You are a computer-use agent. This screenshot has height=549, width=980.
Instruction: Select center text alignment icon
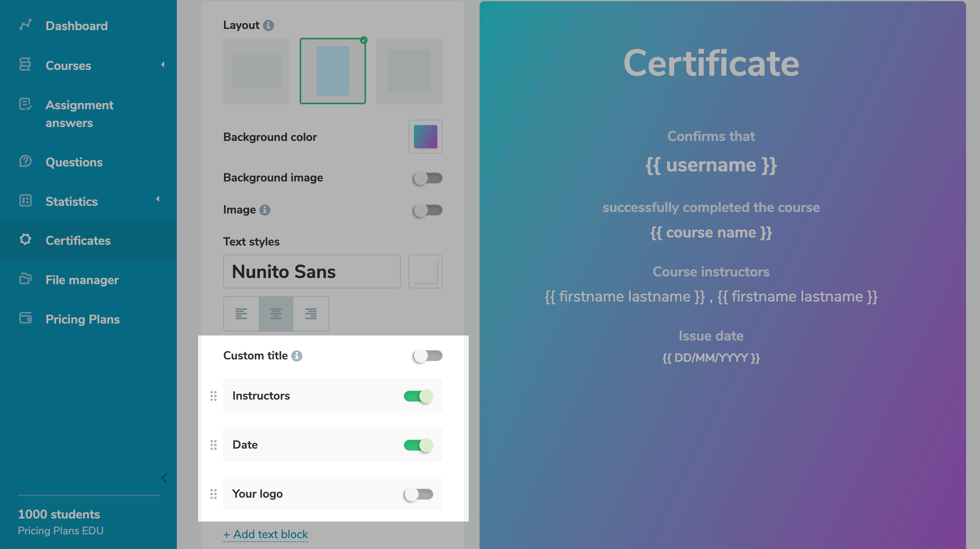[x=276, y=314]
